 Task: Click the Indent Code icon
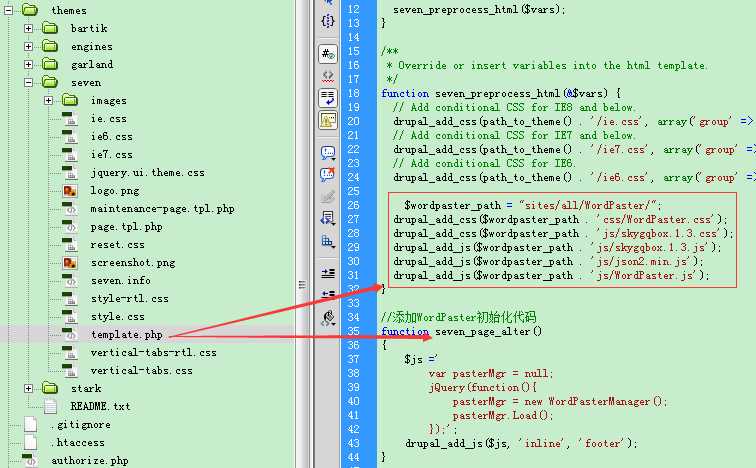coord(328,273)
